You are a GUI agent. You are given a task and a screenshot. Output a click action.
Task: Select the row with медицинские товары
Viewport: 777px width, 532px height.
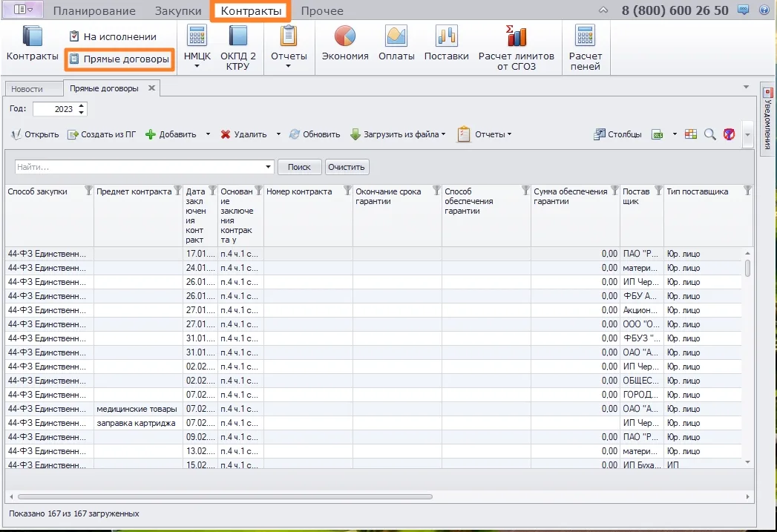[373, 409]
